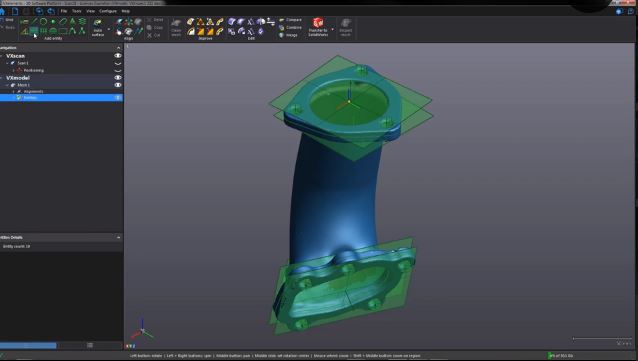Click the Delete button in the toolbar
638x361 pixels.
155,20
